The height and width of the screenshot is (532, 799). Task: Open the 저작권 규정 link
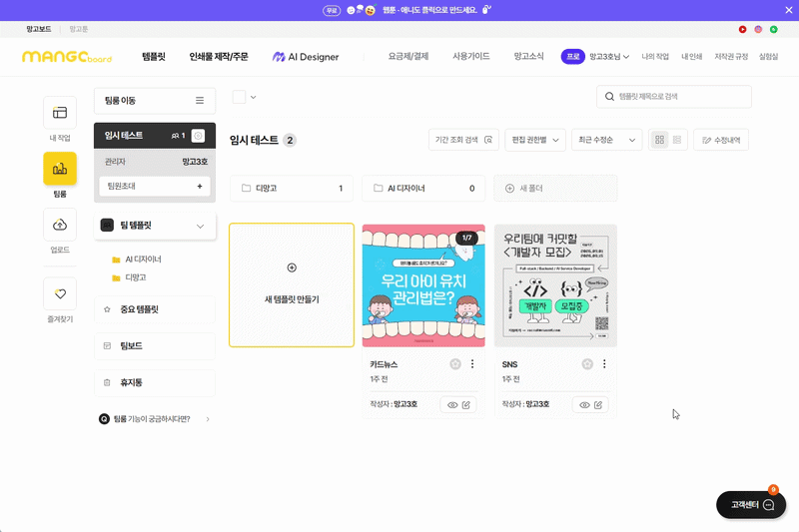coord(731,57)
